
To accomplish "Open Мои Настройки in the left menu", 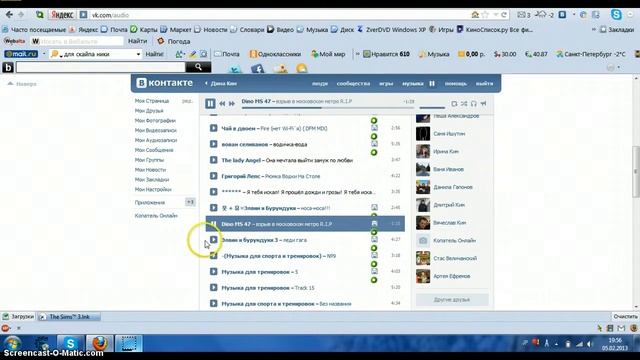I will click(153, 189).
